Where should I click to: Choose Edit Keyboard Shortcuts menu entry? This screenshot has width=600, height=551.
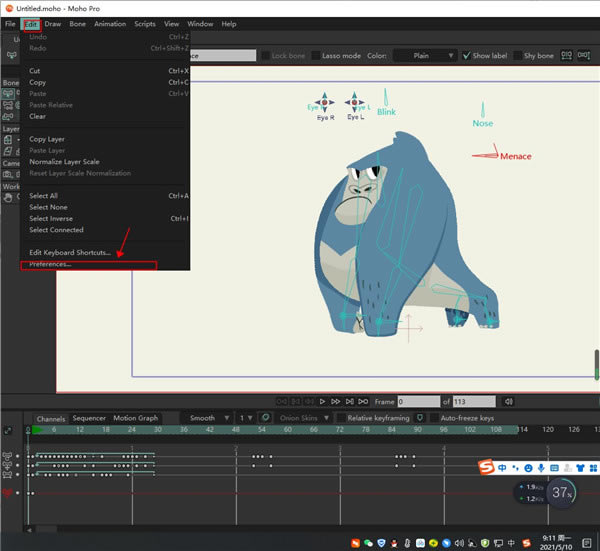coord(70,252)
